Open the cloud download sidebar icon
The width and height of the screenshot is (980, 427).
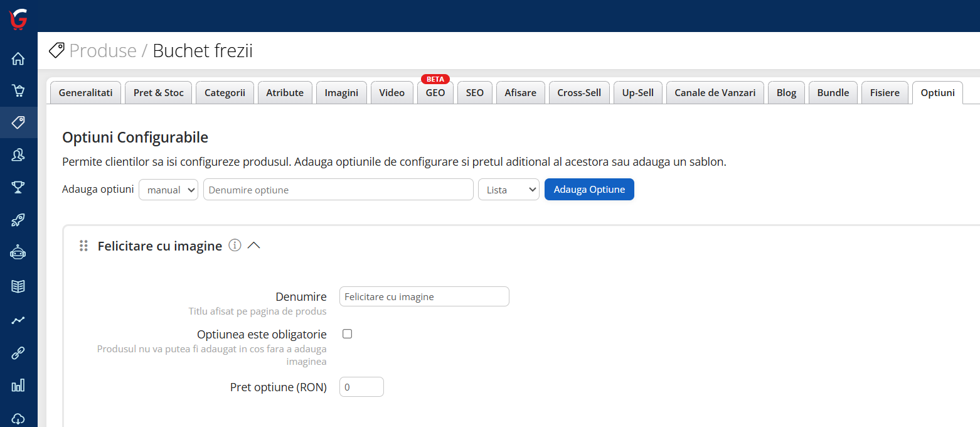(x=18, y=419)
